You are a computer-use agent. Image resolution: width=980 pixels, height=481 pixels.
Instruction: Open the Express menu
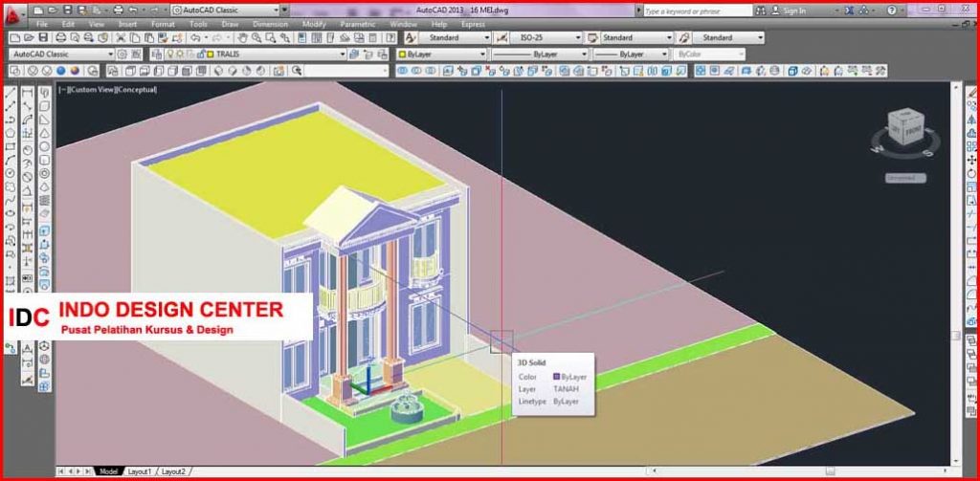(473, 24)
